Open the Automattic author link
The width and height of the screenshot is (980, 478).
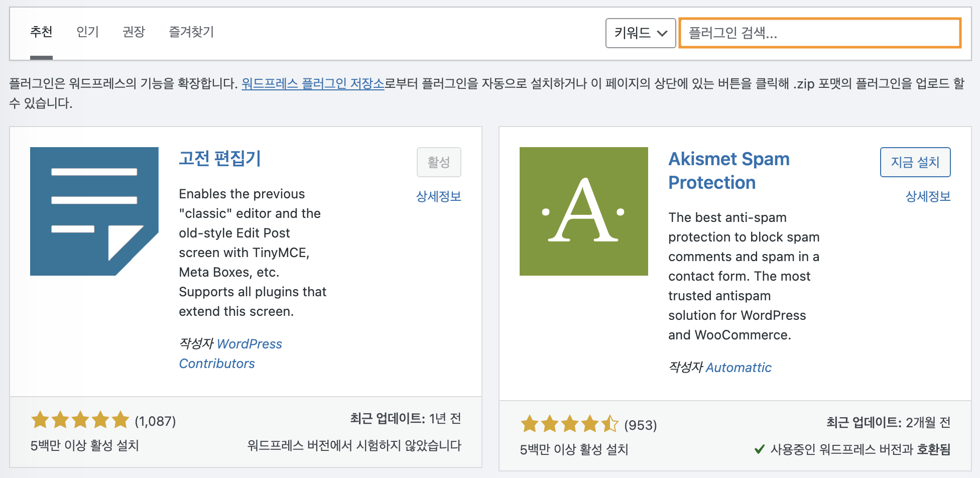point(739,368)
